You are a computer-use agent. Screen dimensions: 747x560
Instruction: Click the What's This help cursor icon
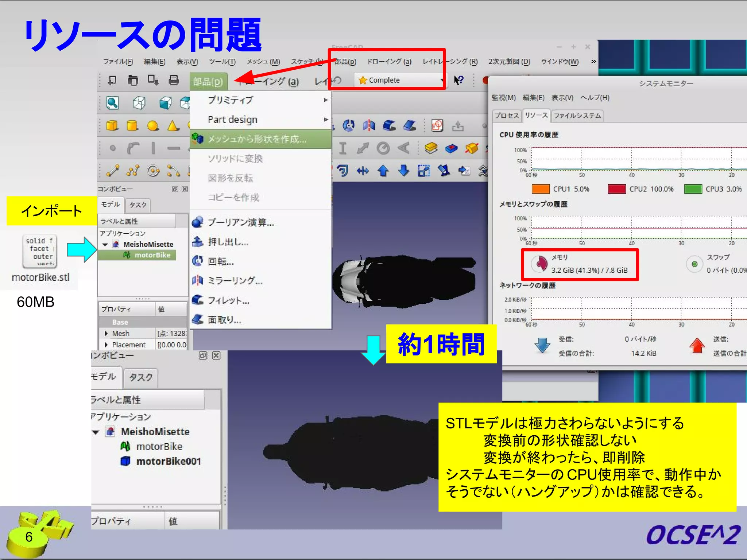[458, 80]
